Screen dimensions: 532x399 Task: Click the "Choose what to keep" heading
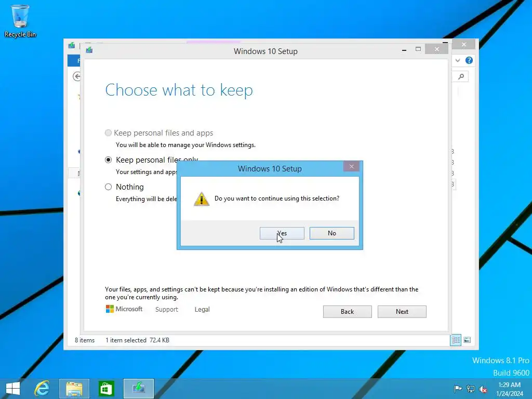coord(179,90)
